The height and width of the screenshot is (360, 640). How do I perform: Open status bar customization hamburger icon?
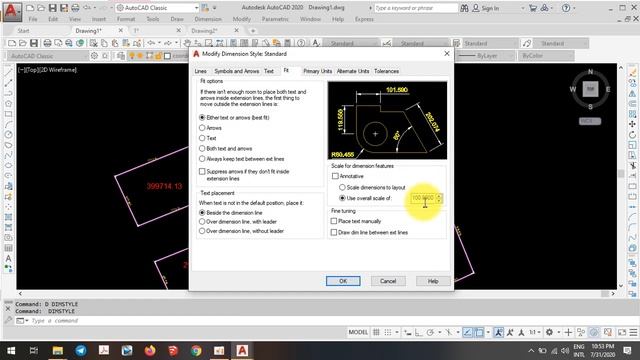point(633,332)
